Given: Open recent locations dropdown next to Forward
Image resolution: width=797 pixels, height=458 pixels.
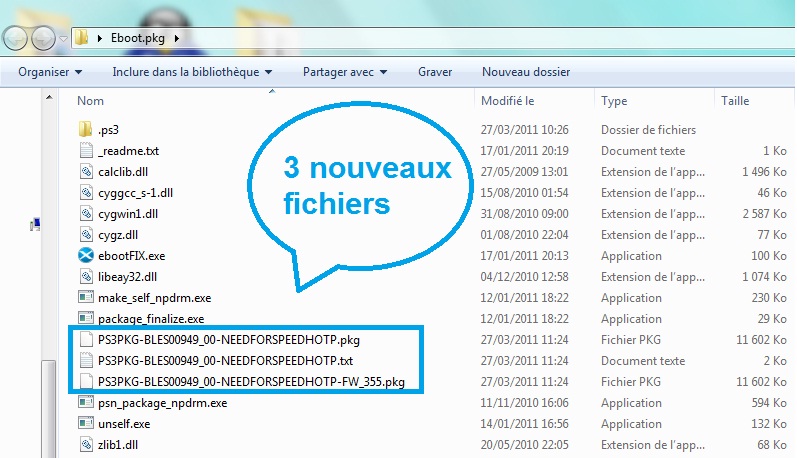Looking at the screenshot, I should coord(63,39).
